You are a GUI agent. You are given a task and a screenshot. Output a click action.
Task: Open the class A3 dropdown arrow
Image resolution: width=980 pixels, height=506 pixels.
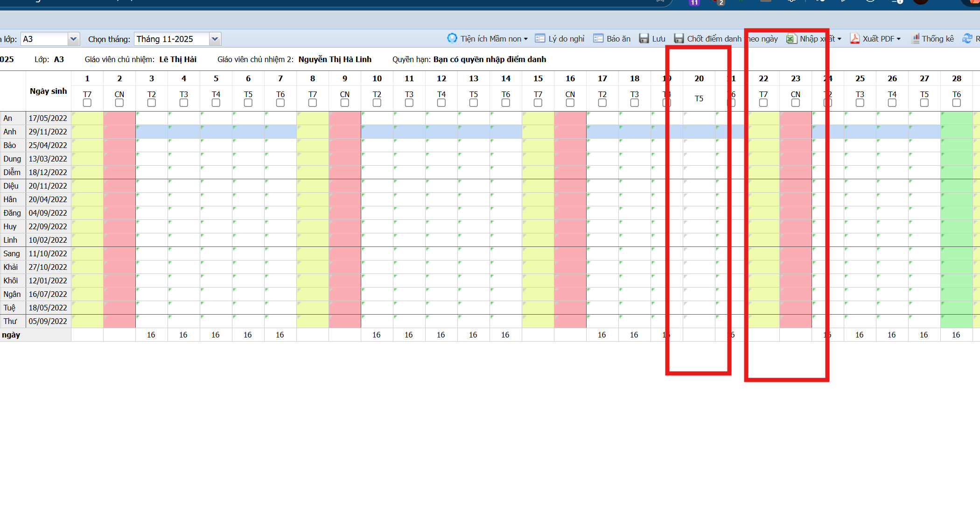[x=74, y=39]
